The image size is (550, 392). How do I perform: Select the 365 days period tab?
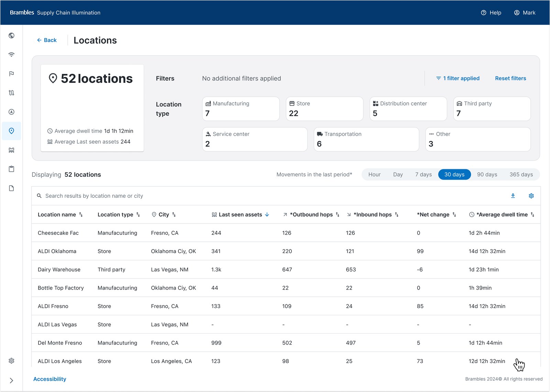521,175
